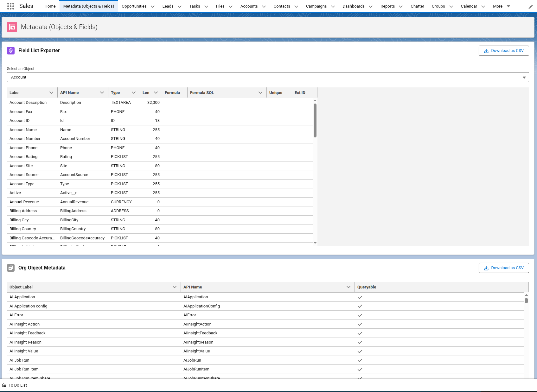Click the pencil edit navigation icon
The width and height of the screenshot is (537, 392).
[x=531, y=7]
